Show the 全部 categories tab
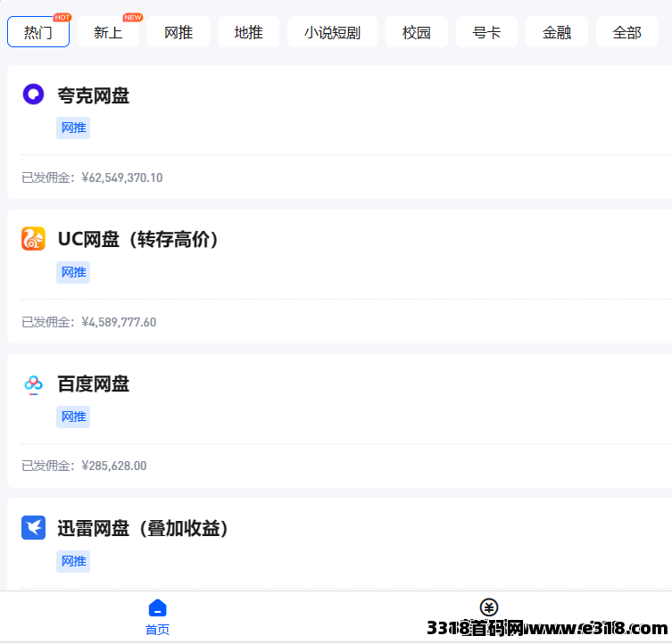 [x=627, y=32]
